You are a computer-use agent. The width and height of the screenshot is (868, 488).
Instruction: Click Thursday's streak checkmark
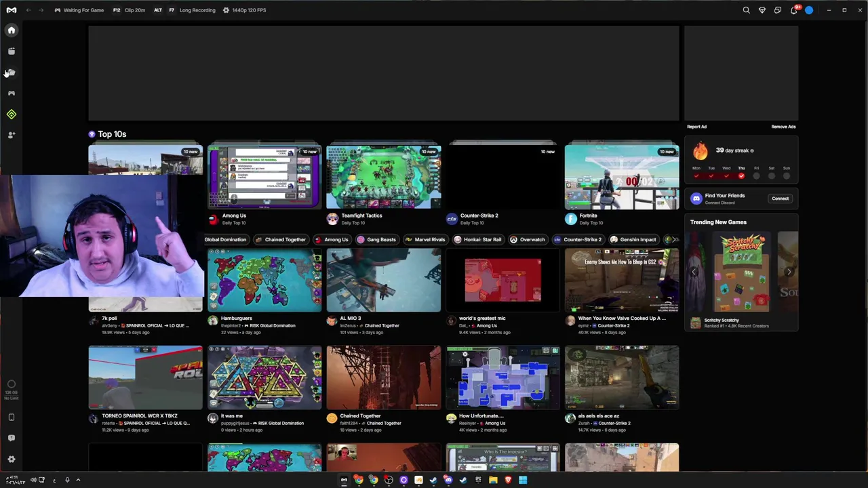(741, 176)
